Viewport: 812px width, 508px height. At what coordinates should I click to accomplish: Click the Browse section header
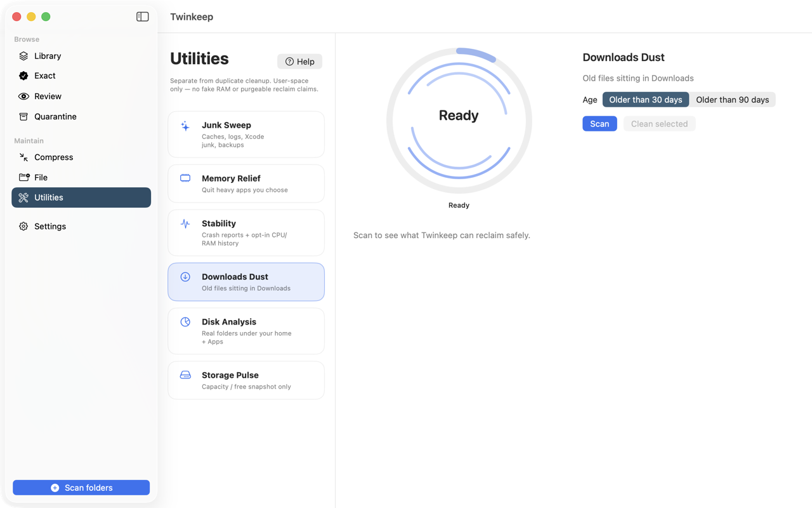click(27, 39)
